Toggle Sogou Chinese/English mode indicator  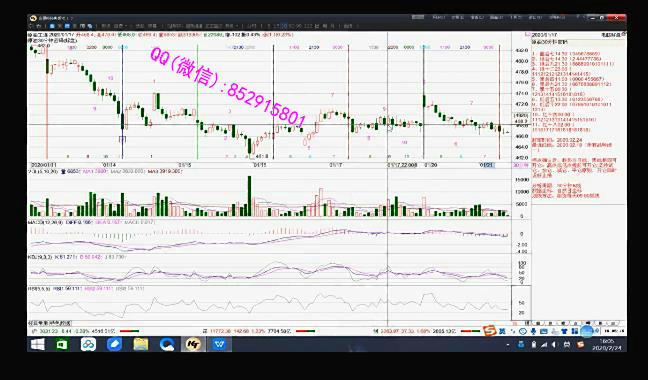[502, 331]
